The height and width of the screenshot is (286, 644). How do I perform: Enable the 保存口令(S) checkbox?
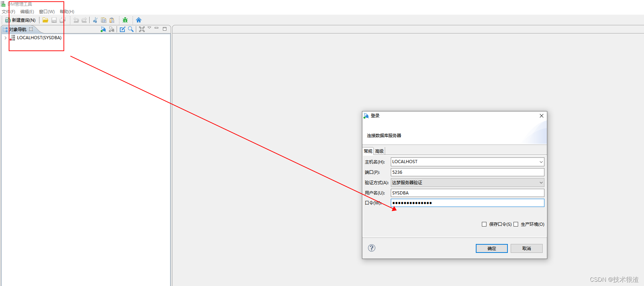tap(484, 224)
